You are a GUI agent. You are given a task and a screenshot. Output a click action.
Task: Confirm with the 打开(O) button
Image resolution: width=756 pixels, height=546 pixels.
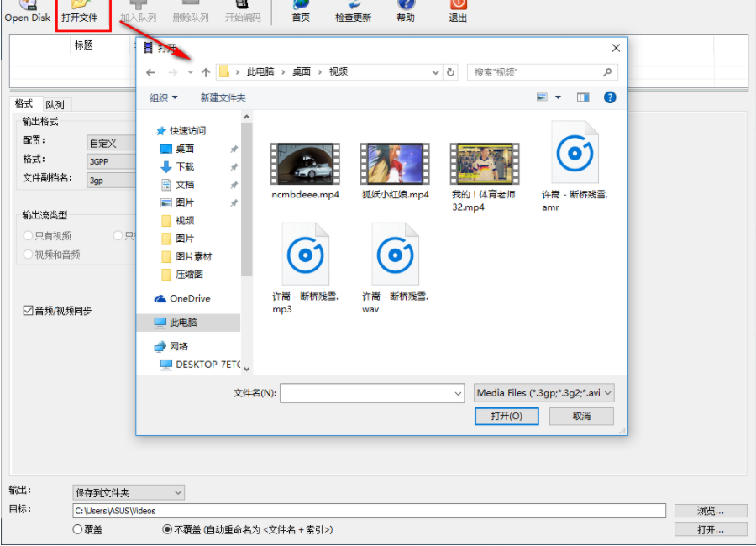tap(507, 416)
